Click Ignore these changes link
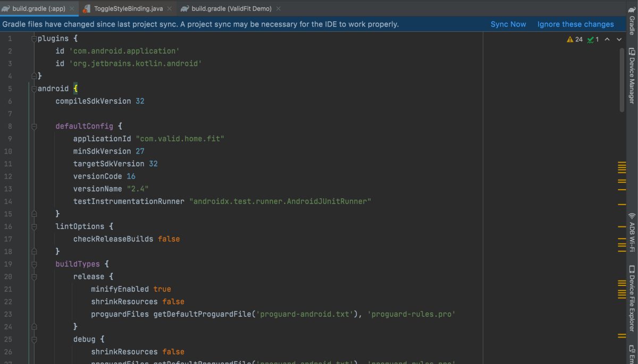This screenshot has width=638, height=364. point(575,24)
